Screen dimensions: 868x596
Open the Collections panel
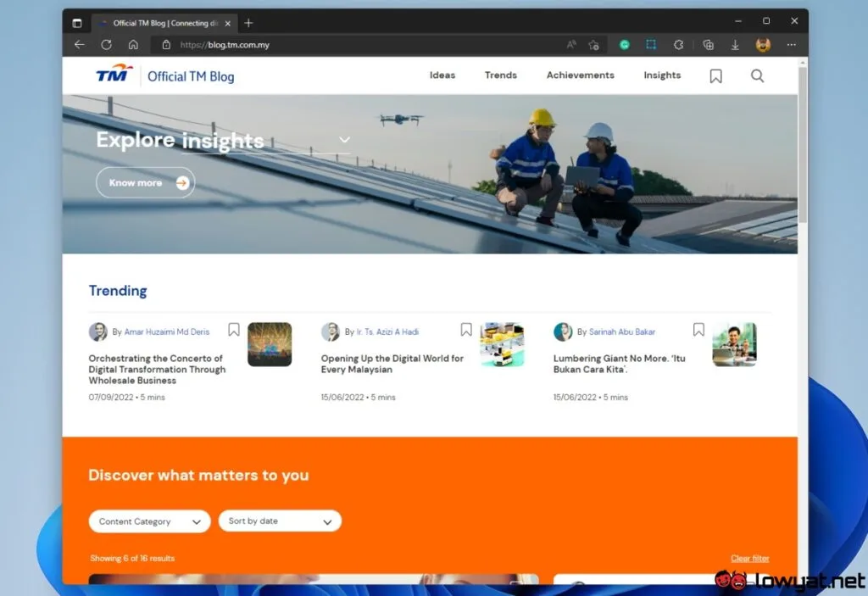pos(708,45)
